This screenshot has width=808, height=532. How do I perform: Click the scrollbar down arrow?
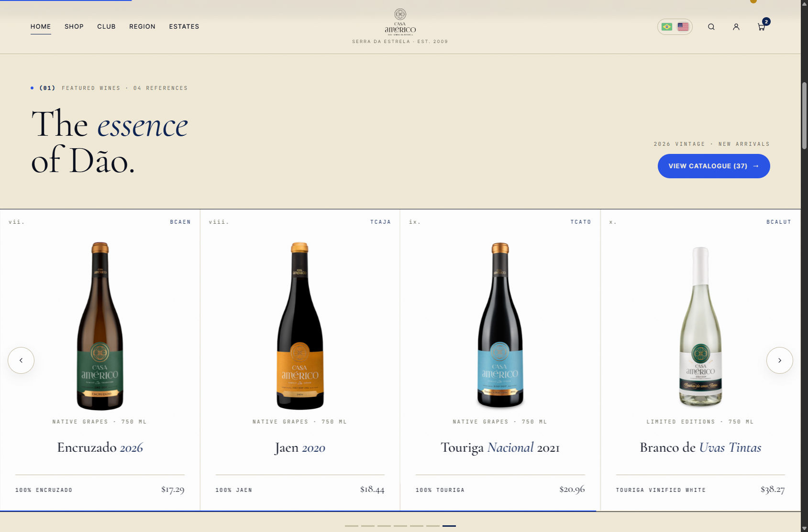pos(805,528)
